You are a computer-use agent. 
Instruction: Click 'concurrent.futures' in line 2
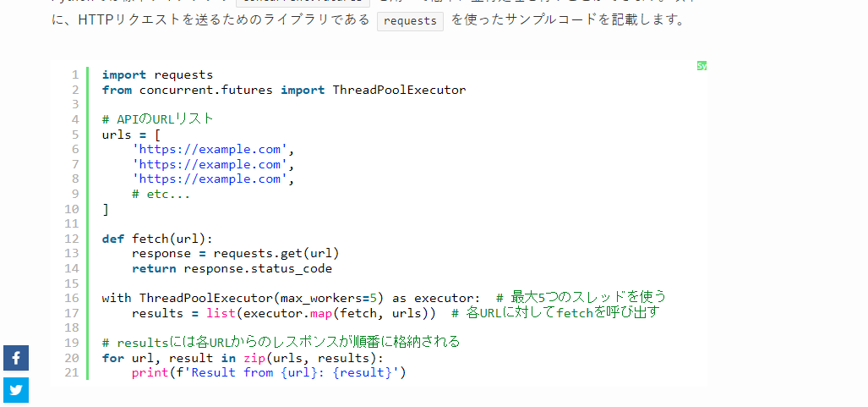tap(206, 90)
